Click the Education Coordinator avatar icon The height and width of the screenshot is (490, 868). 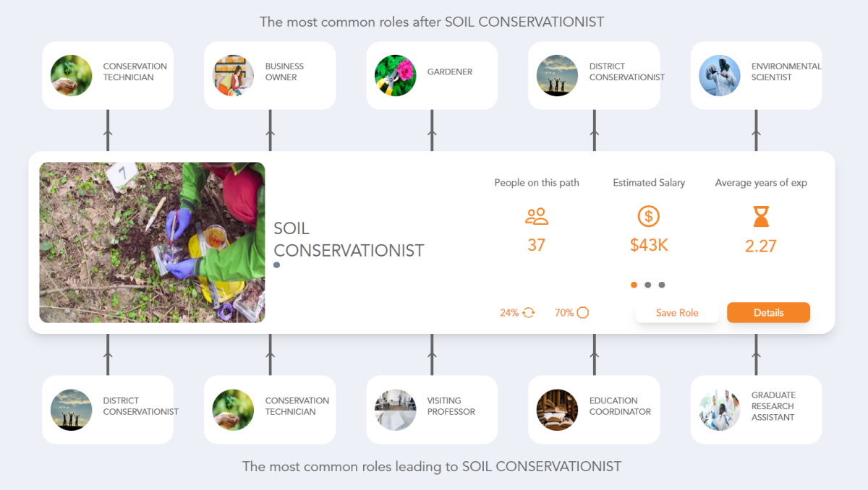coord(557,409)
